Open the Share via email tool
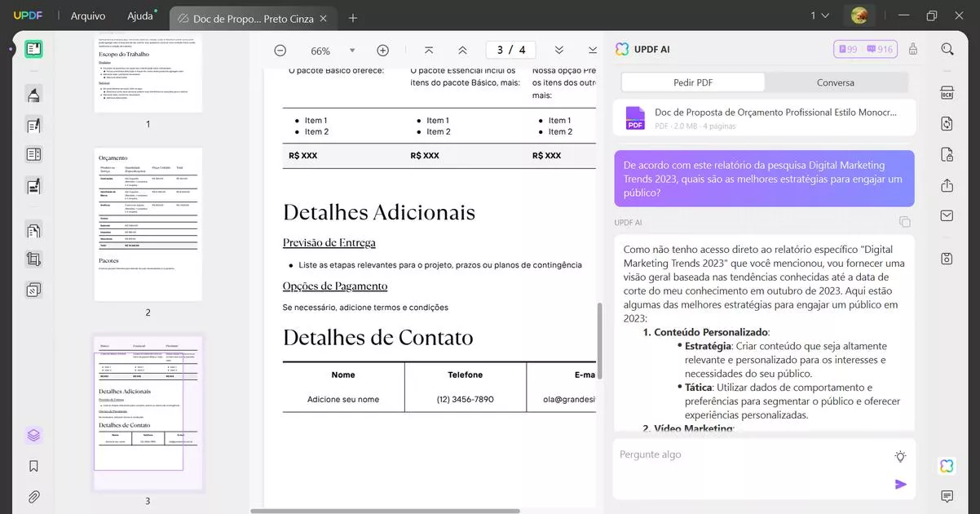The width and height of the screenshot is (980, 514). tap(947, 215)
